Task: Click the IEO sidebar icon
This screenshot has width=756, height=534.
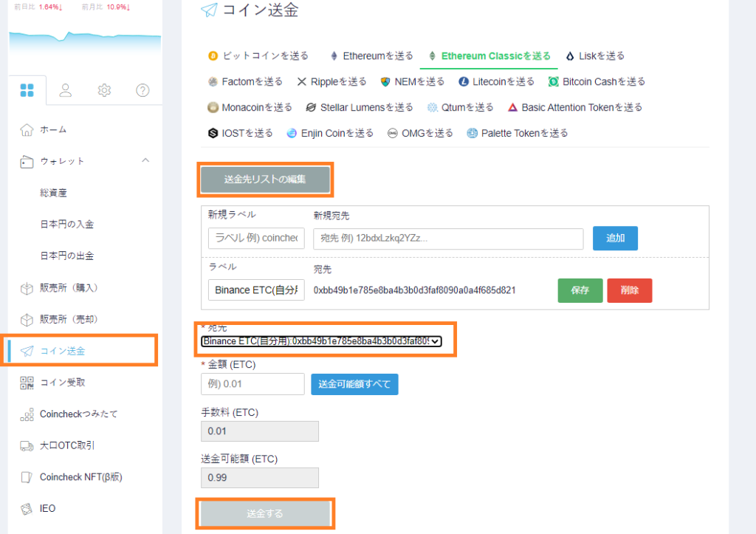Action: click(27, 509)
